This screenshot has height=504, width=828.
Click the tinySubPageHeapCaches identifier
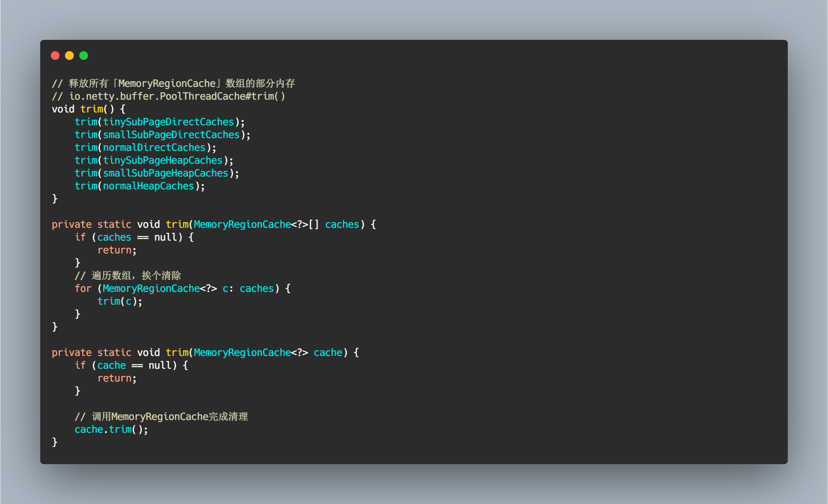(x=162, y=161)
